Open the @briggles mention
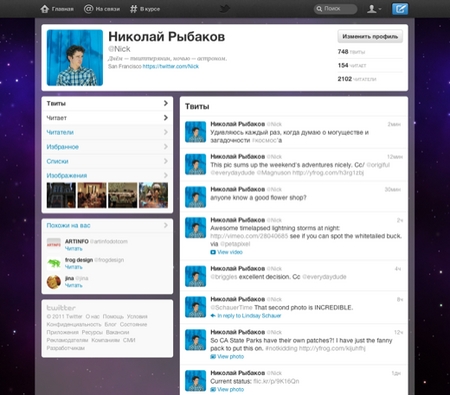 point(224,277)
